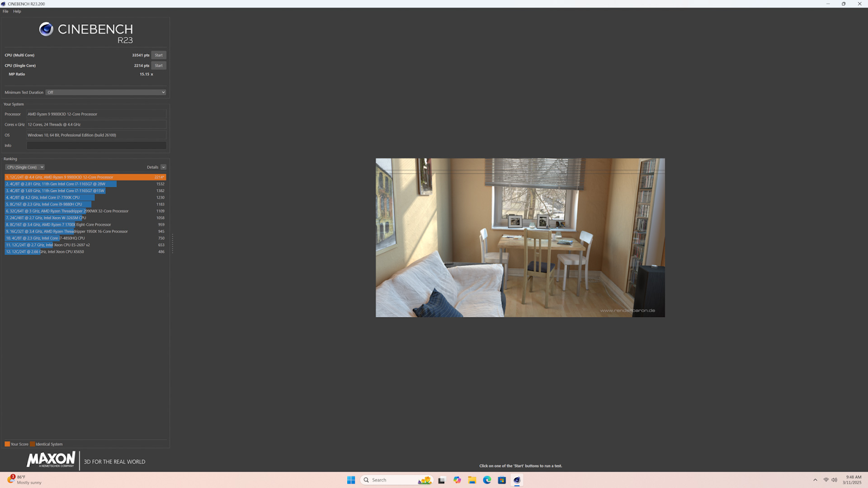Viewport: 868px width, 488px height.
Task: Click the Identical System legend swatch
Action: (x=33, y=444)
